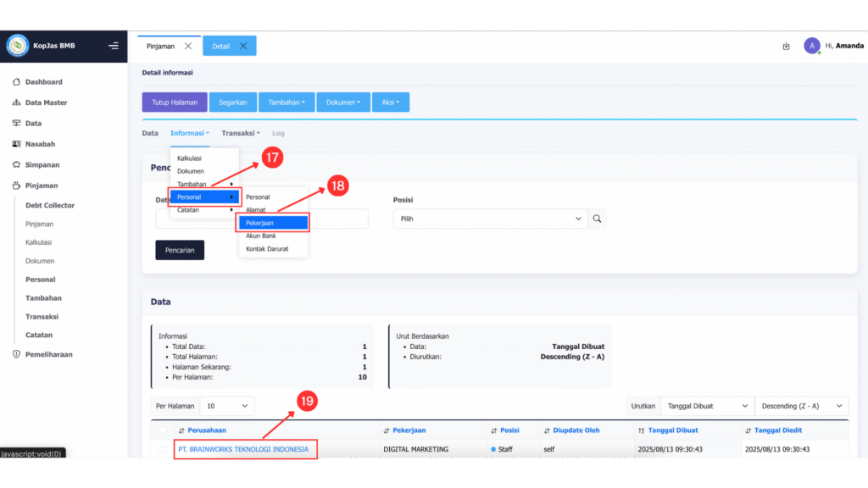
Task: Expand the Tambahan dropdown button
Action: (x=287, y=103)
